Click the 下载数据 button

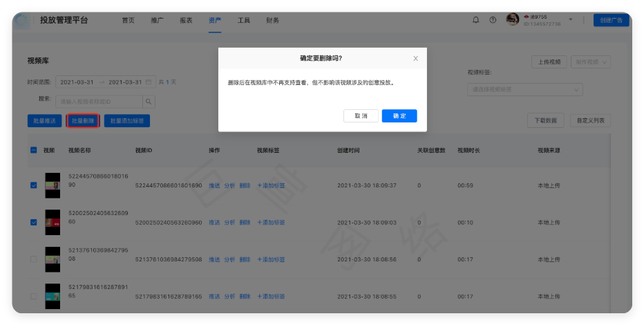tap(545, 120)
